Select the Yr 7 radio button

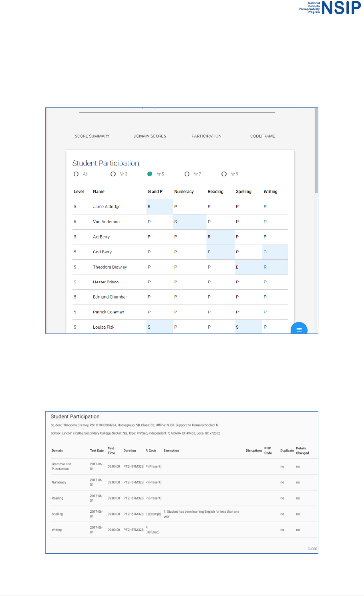click(x=187, y=174)
